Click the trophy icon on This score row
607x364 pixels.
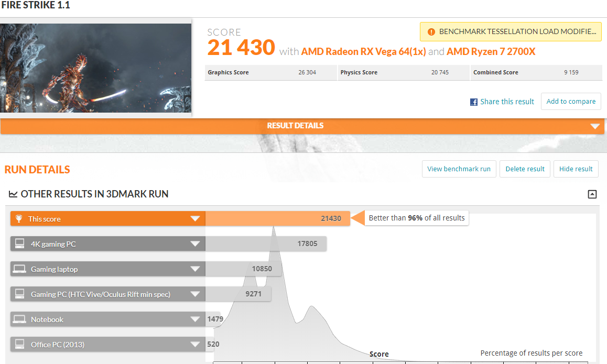click(x=18, y=219)
